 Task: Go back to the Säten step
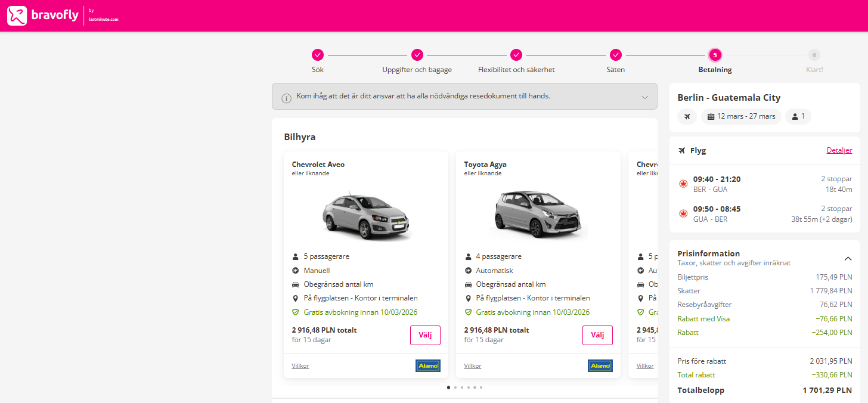[616, 55]
